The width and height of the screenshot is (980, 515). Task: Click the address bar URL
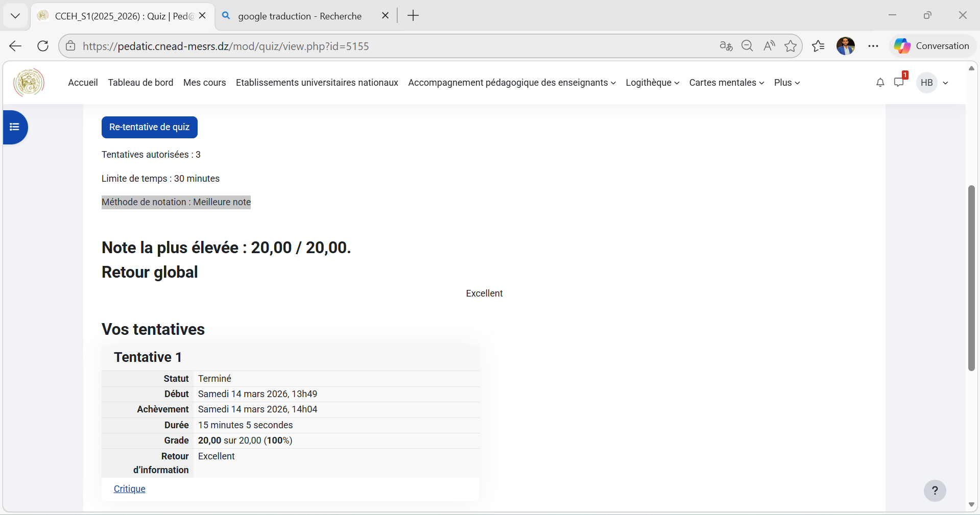coord(226,46)
